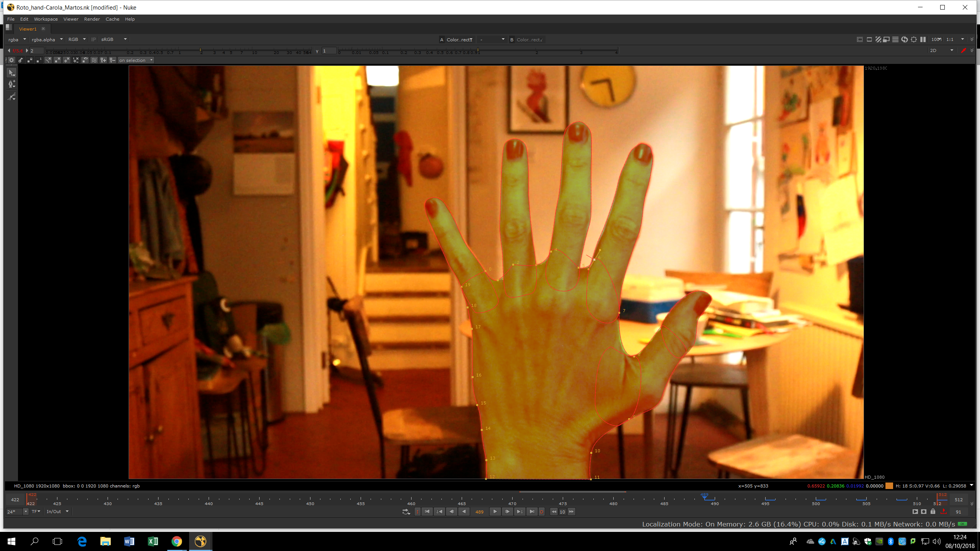980x551 pixels.
Task: Select the arrow Select tool
Action: (x=11, y=73)
